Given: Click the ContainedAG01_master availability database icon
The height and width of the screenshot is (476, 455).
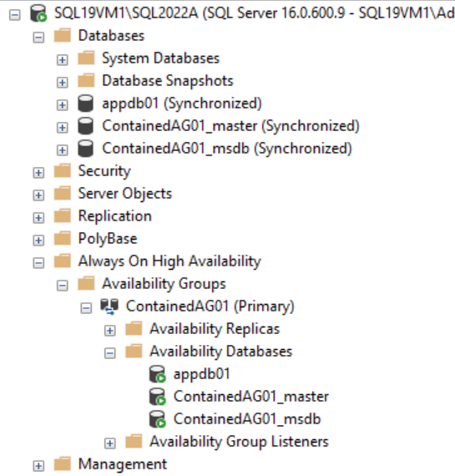Looking at the screenshot, I should 157,397.
